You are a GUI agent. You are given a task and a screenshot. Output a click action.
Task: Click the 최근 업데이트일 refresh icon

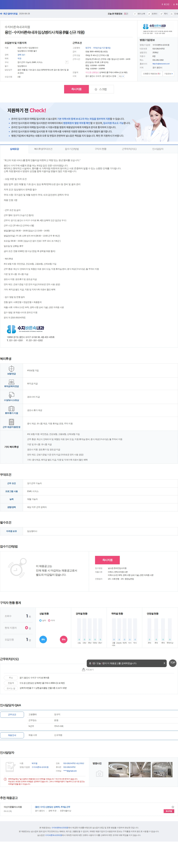pyautogui.click(x=1, y=14)
